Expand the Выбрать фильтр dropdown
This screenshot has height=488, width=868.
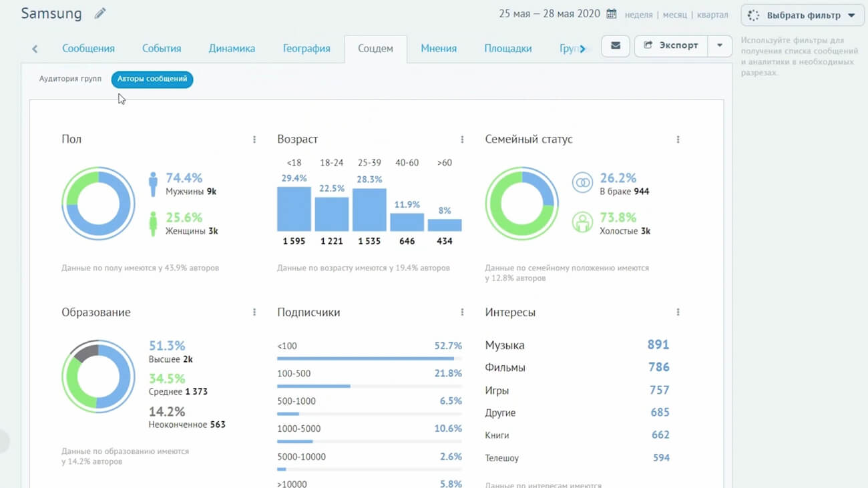pyautogui.click(x=802, y=15)
